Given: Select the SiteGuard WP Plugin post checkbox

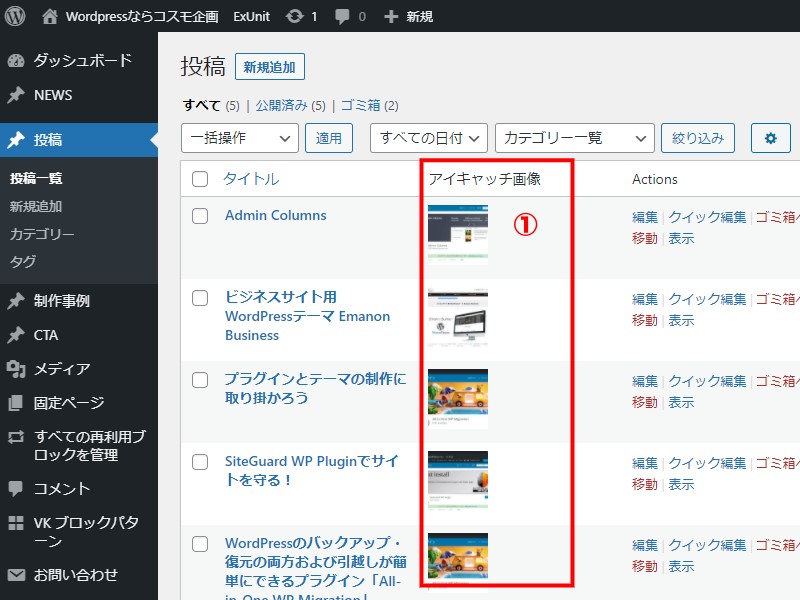Looking at the screenshot, I should click(200, 462).
